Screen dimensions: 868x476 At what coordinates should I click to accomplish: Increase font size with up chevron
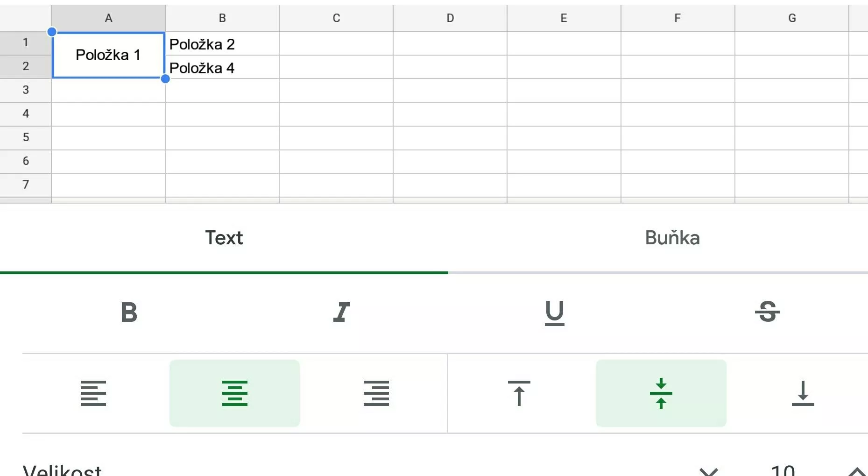(857, 471)
